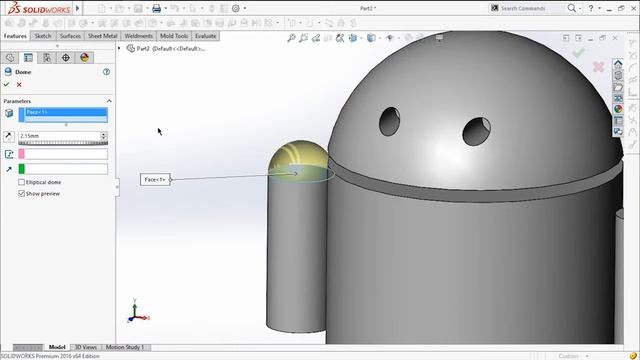Toggle the Elliptical dome checkbox
The image size is (640, 360).
point(22,182)
